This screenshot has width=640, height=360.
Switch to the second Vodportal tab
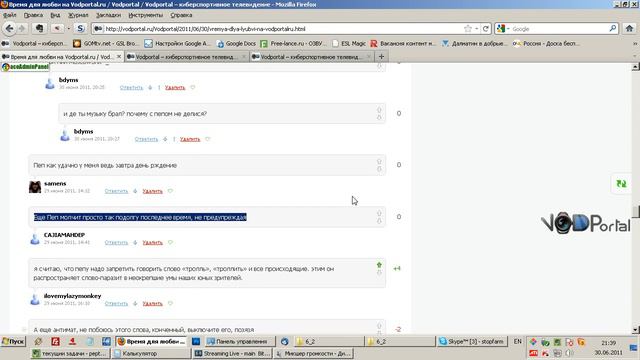(x=187, y=57)
